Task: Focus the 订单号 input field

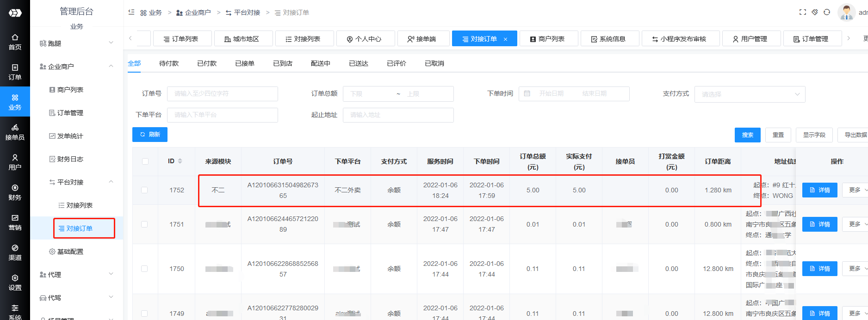Action: click(223, 94)
